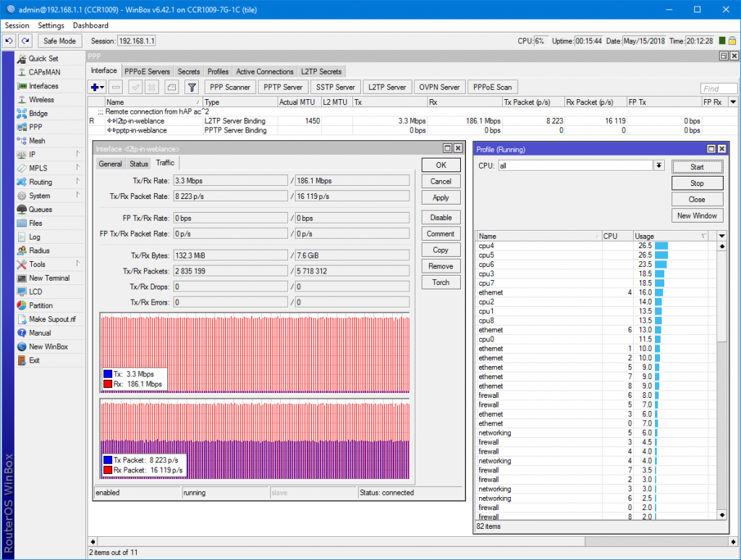Image resolution: width=741 pixels, height=560 pixels.
Task: Open the CPU selection dropdown in Profile window
Action: pos(659,166)
